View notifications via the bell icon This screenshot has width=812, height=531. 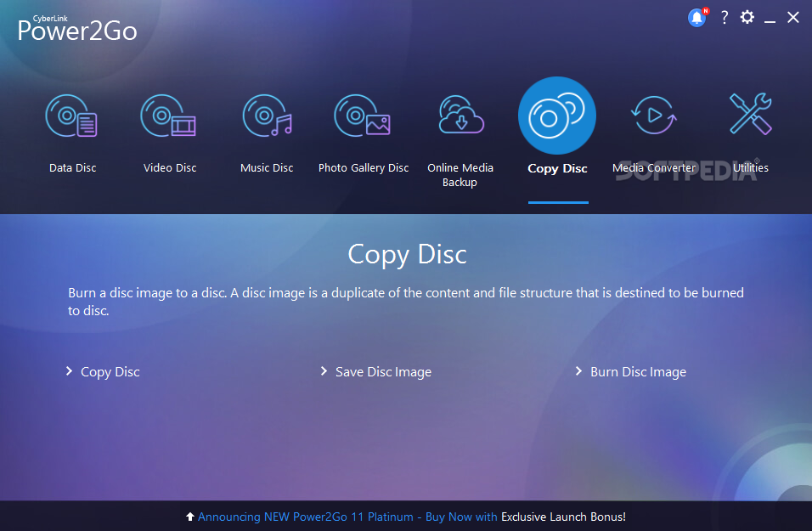(x=697, y=18)
